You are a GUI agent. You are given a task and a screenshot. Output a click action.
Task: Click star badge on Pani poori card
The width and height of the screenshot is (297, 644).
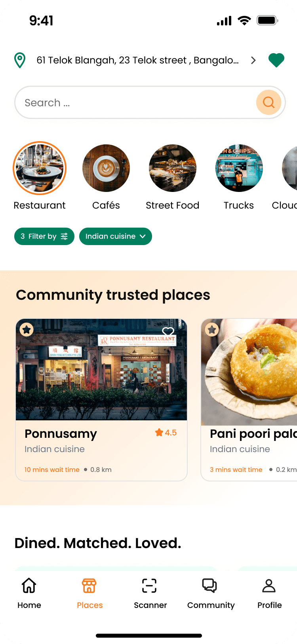tap(212, 329)
